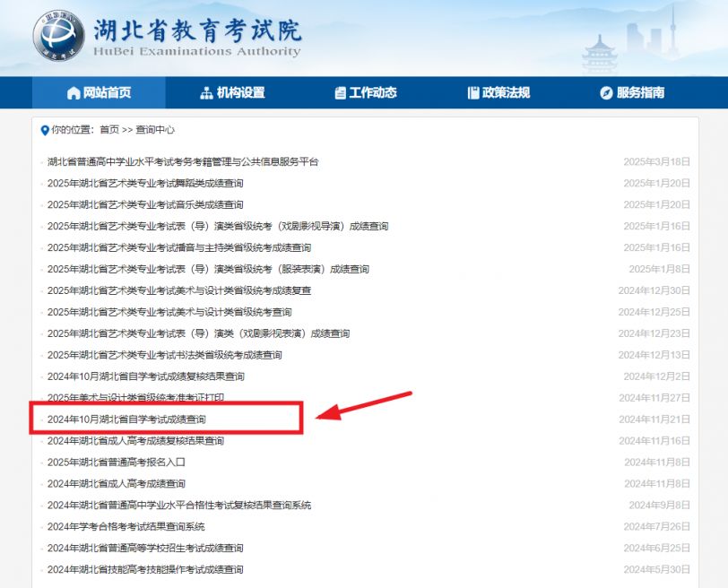The height and width of the screenshot is (588, 728).
Task: Open 2024年湖北省成人高考成绩查询 link
Action: coord(116,484)
